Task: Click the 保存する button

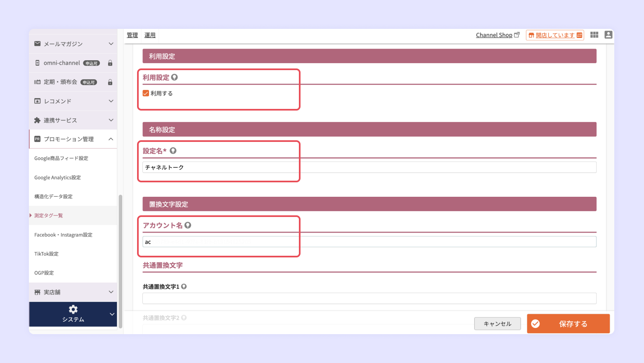Action: tap(568, 324)
